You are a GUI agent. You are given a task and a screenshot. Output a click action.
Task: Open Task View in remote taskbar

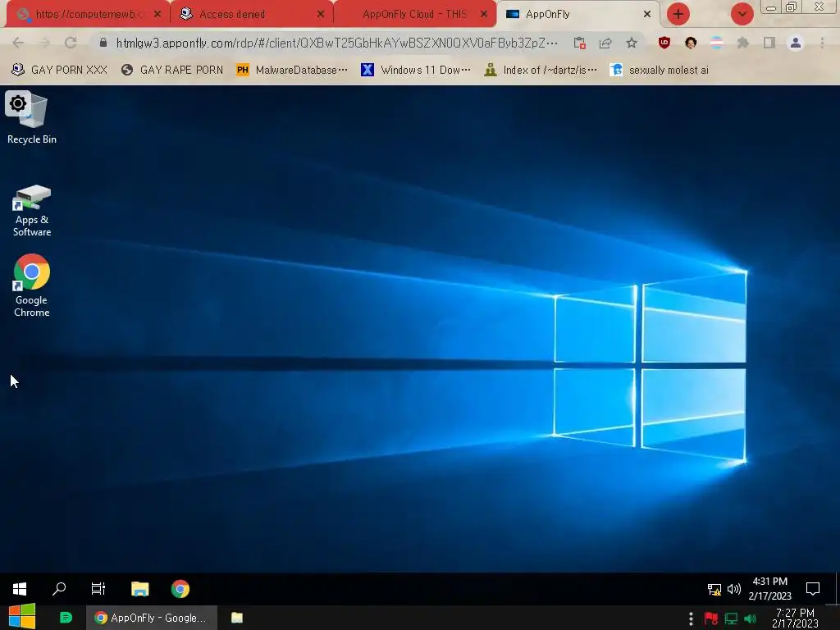pos(98,589)
